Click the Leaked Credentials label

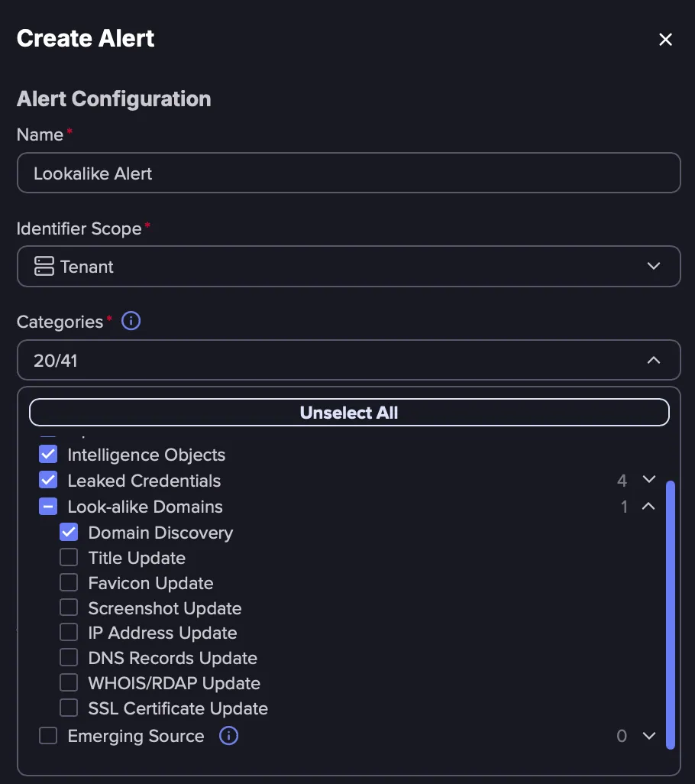[144, 481]
